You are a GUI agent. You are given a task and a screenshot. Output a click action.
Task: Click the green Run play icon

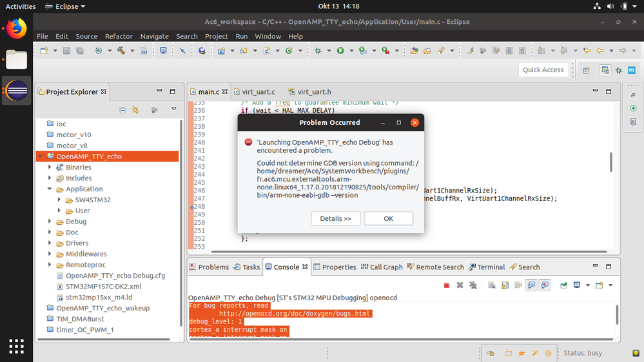340,50
